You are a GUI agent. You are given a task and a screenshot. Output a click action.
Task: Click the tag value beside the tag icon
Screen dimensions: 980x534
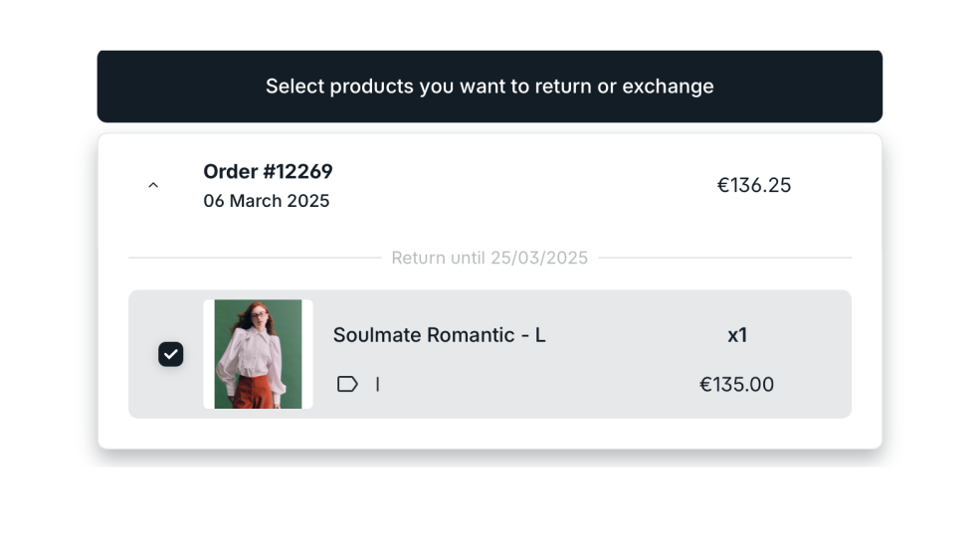click(x=377, y=384)
